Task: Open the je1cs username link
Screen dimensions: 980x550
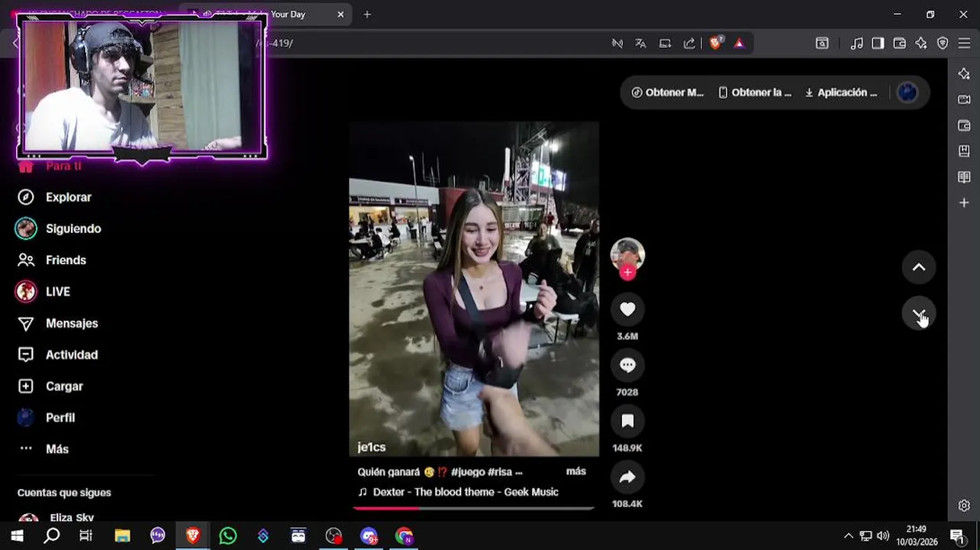Action: (x=372, y=448)
